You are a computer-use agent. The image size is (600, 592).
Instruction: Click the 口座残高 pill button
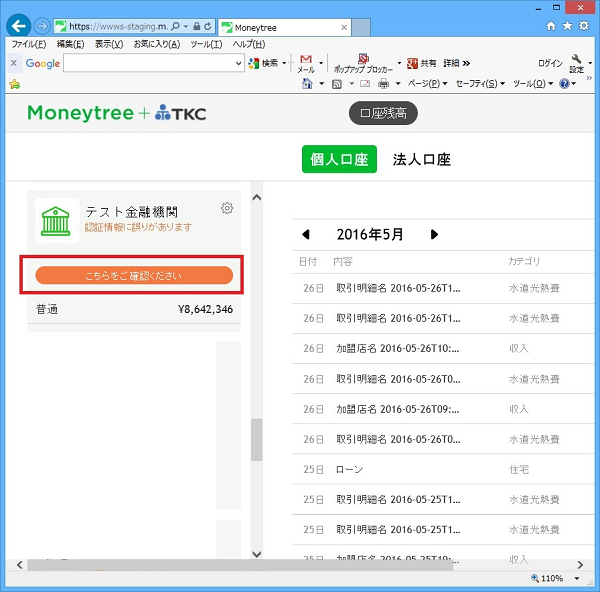coord(383,113)
